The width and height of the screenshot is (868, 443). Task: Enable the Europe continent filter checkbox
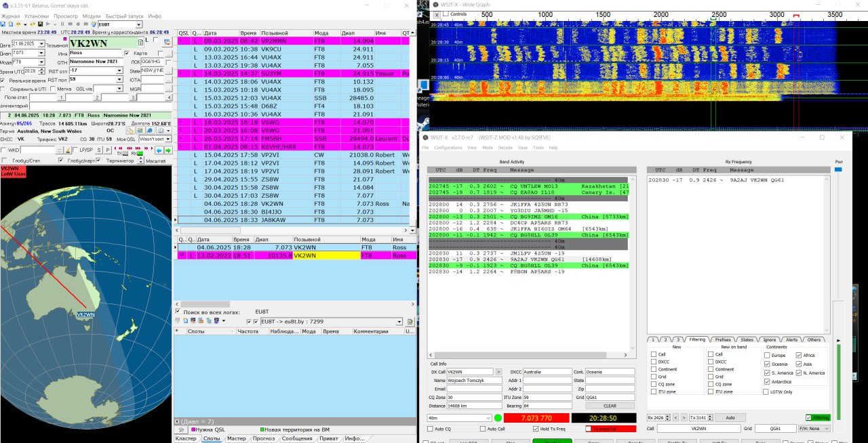point(766,355)
